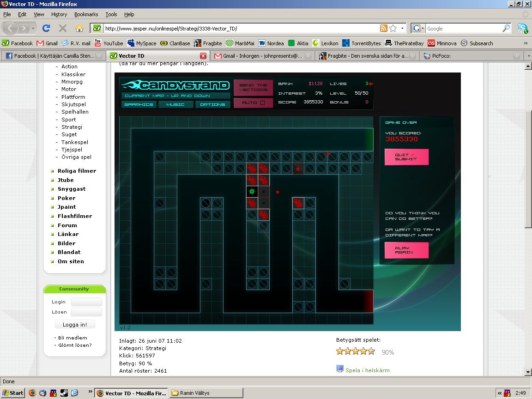Switch to the Gmail Inkorgen tab
The width and height of the screenshot is (532, 399).
[x=262, y=55]
